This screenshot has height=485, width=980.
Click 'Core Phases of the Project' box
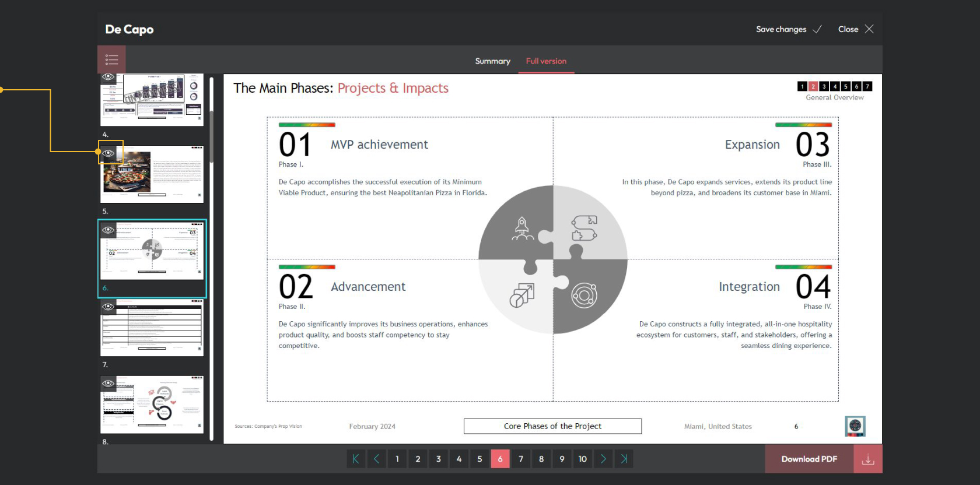[552, 426]
